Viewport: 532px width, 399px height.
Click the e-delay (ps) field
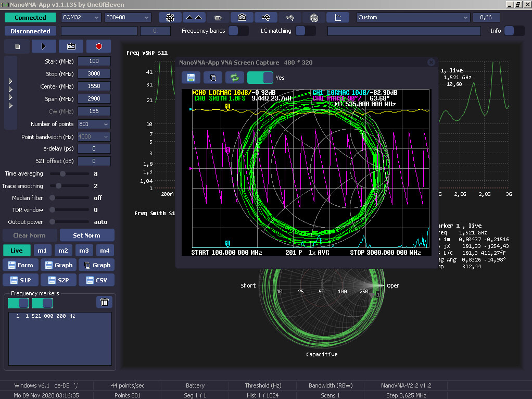coord(94,149)
